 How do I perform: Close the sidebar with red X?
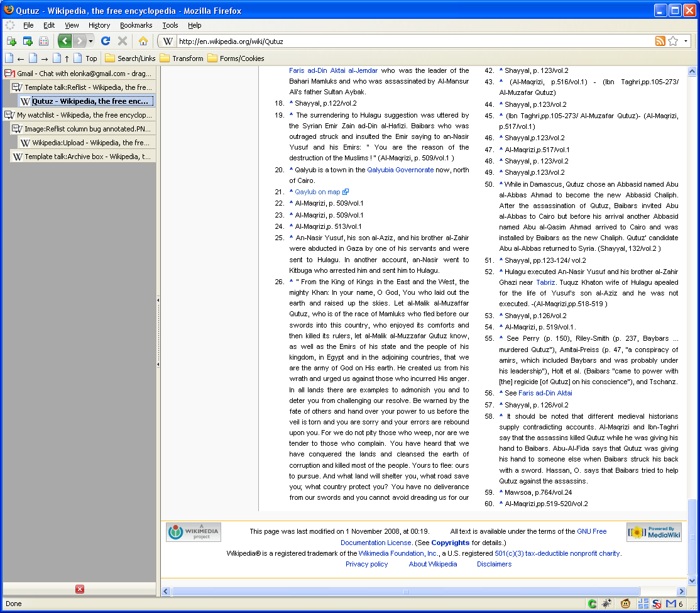pos(80,589)
